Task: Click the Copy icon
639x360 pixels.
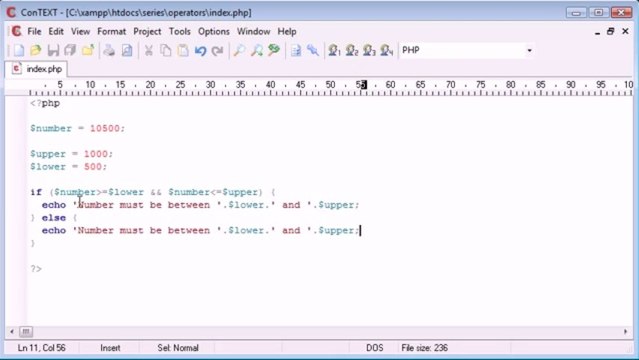Action: click(x=166, y=51)
